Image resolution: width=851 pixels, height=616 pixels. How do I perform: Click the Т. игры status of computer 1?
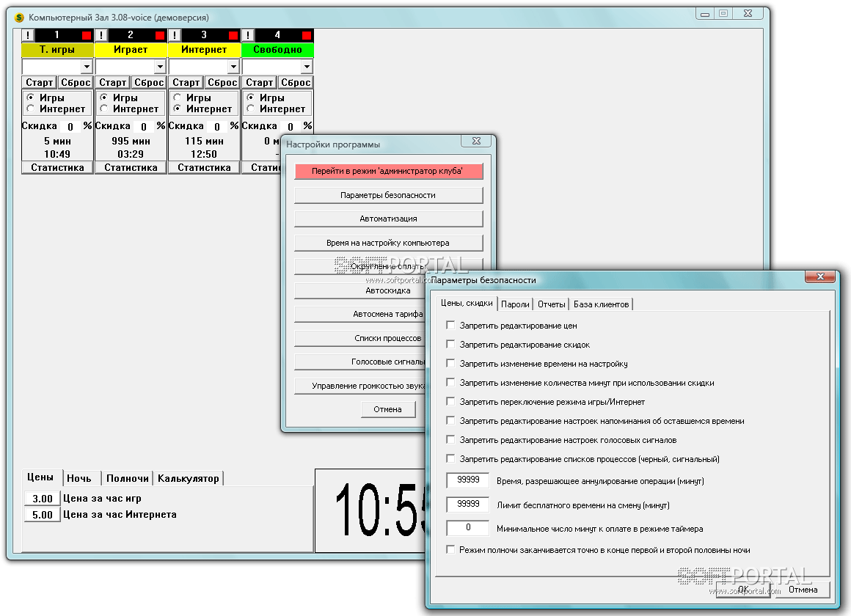[x=57, y=50]
